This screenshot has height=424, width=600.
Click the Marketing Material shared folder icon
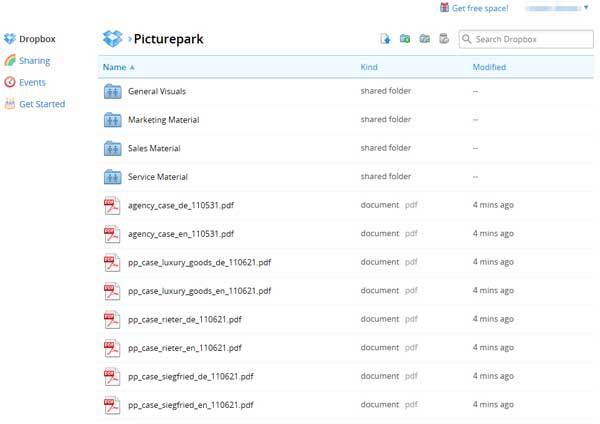[x=112, y=120]
